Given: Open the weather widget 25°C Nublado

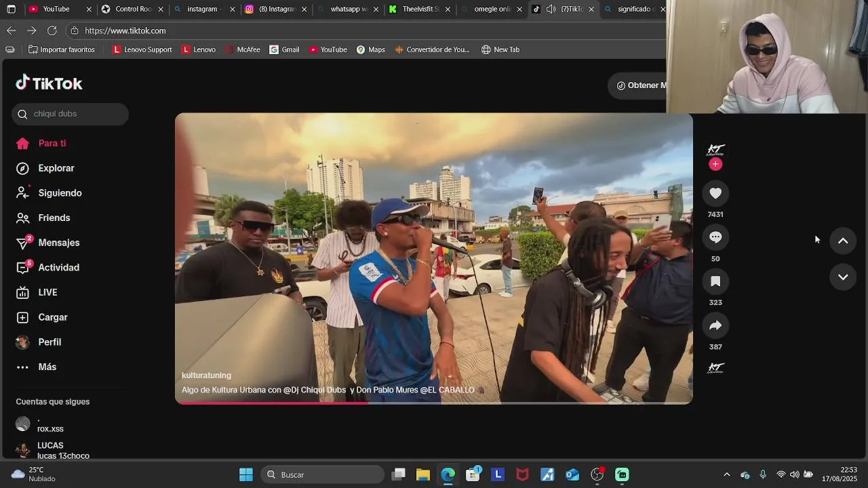Looking at the screenshot, I should [33, 474].
